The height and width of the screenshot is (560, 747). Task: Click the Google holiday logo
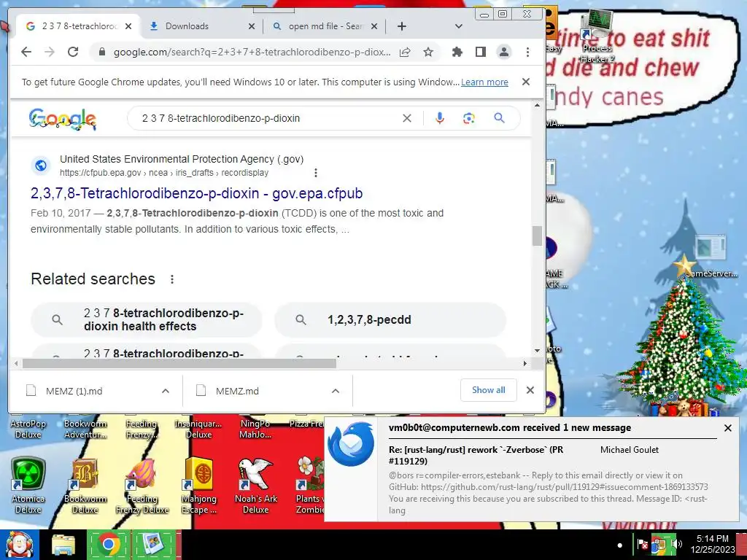click(x=63, y=119)
